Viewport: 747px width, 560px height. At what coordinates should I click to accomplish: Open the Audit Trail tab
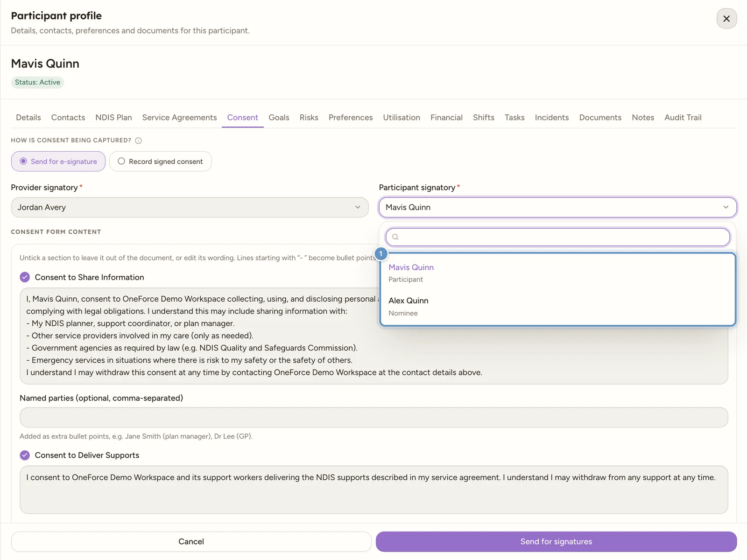[683, 118]
